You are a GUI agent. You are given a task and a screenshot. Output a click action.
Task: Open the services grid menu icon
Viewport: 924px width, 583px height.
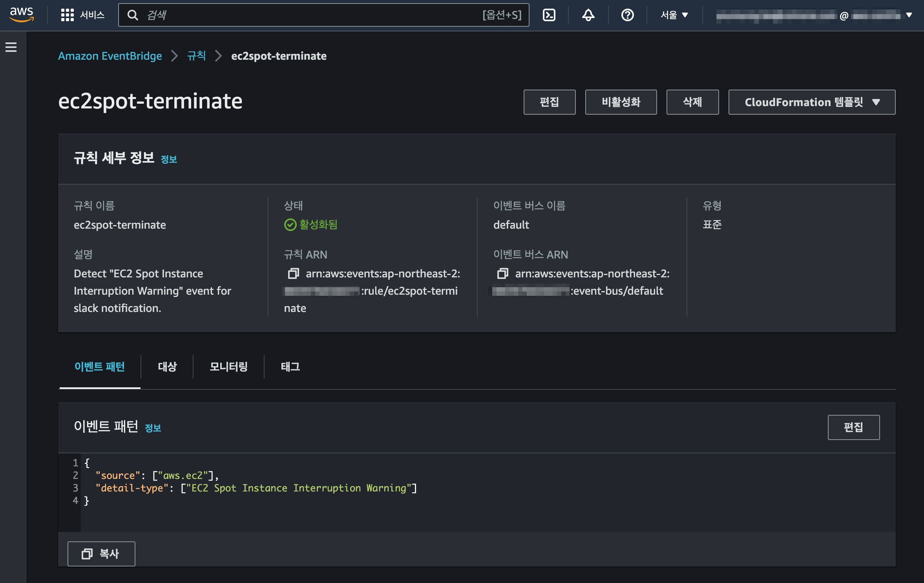[x=67, y=15]
